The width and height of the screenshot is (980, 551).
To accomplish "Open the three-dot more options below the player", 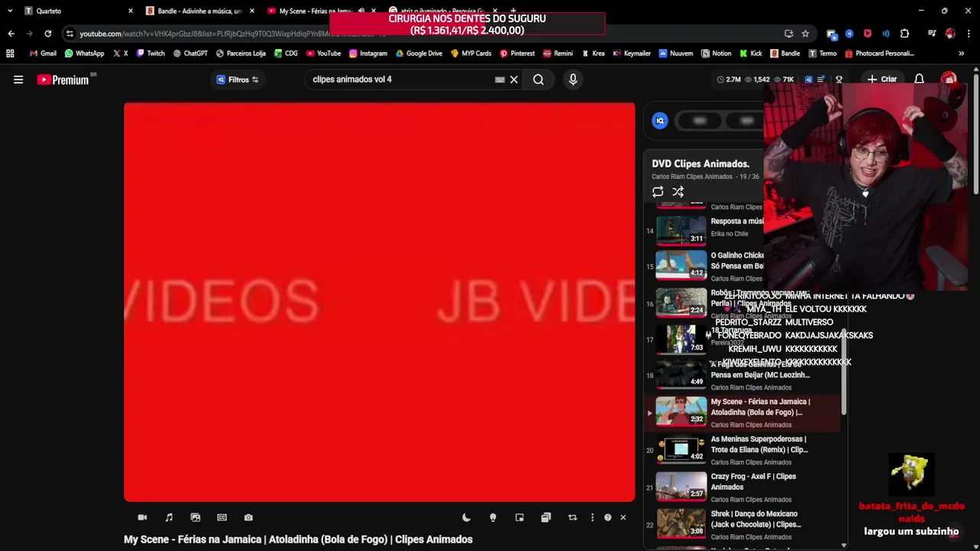I will pyautogui.click(x=592, y=517).
